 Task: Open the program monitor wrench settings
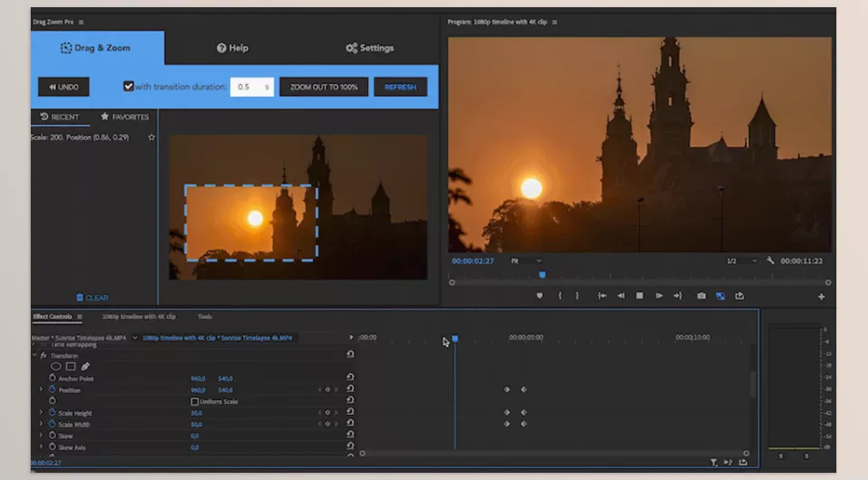[770, 260]
